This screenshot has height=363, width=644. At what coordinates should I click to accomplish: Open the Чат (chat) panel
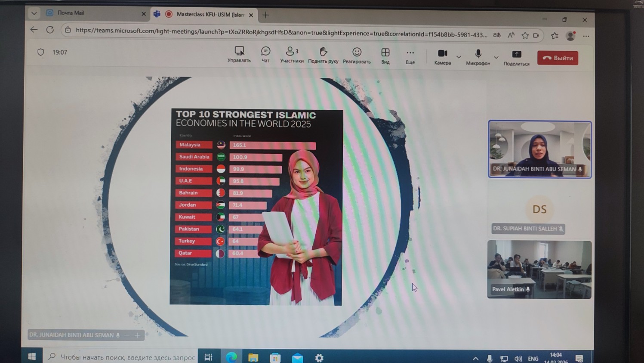[265, 55]
